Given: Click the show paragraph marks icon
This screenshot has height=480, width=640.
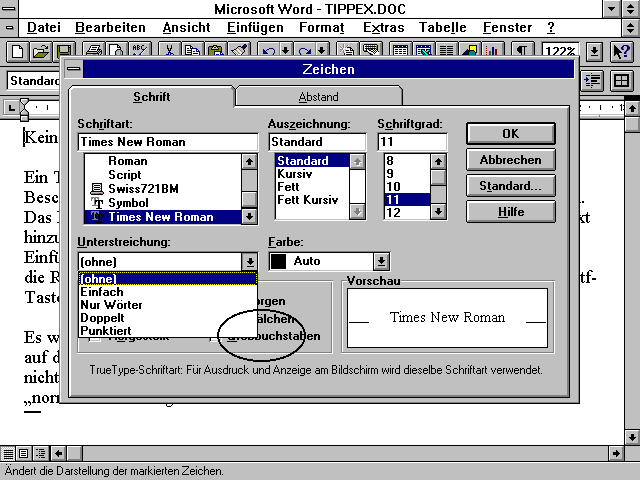Looking at the screenshot, I should 524,51.
